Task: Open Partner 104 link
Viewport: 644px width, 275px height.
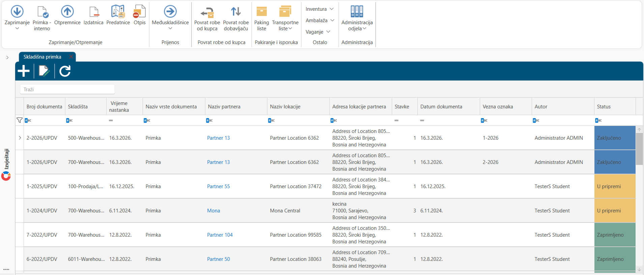Action: 220,235
